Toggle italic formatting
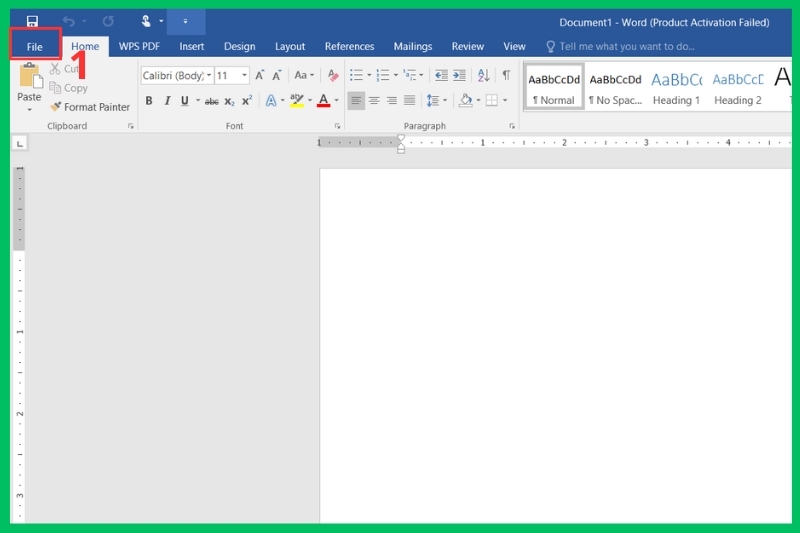 (x=167, y=101)
